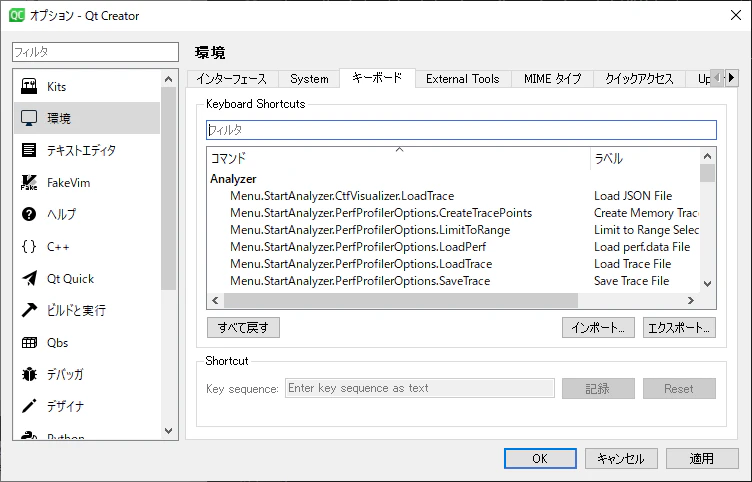Click sidebar scroll down arrow
This screenshot has height=482, width=752.
[x=168, y=431]
